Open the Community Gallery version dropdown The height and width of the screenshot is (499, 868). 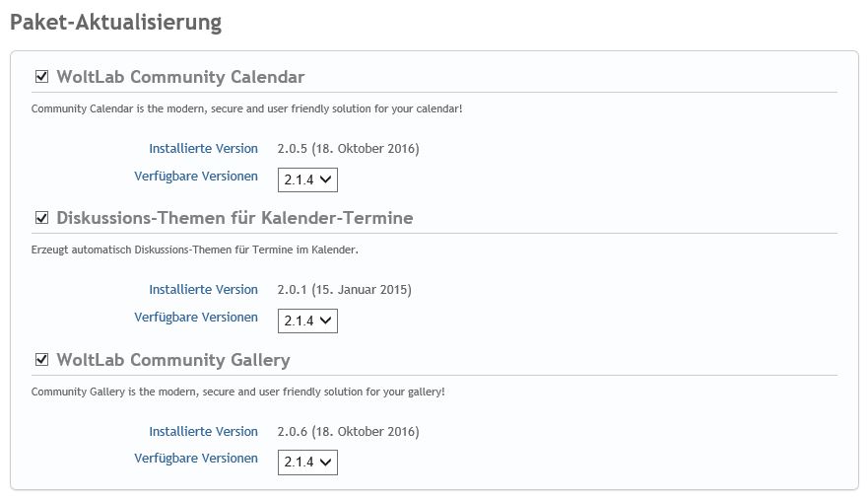307,463
